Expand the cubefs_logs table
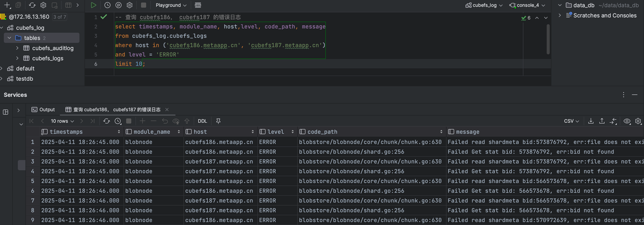This screenshot has width=644, height=225. (x=18, y=58)
